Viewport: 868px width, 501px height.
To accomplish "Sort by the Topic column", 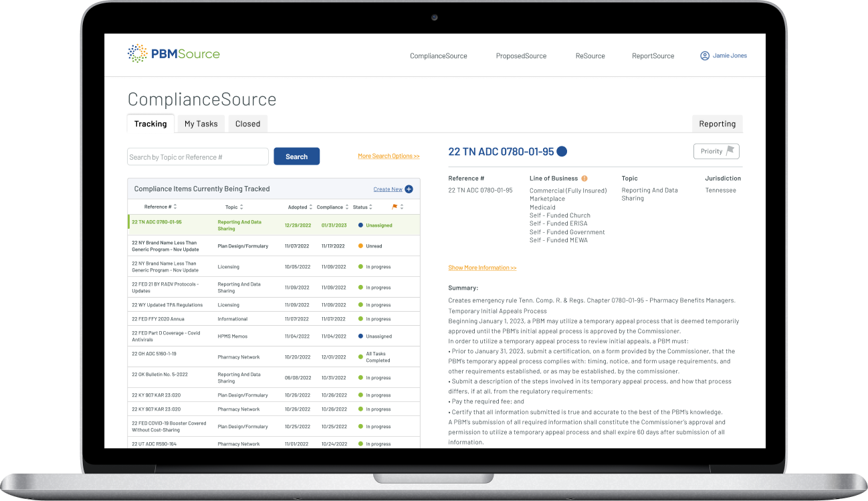I will click(x=235, y=207).
